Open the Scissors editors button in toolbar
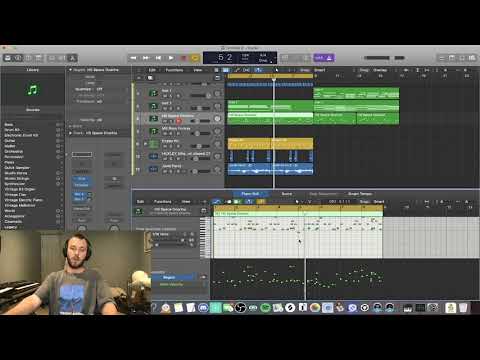The width and height of the screenshot is (480, 360). pyautogui.click(x=72, y=58)
